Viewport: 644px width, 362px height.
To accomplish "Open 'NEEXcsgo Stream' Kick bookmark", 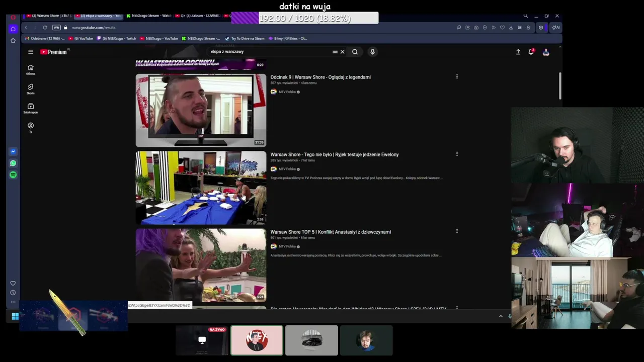I will point(201,38).
